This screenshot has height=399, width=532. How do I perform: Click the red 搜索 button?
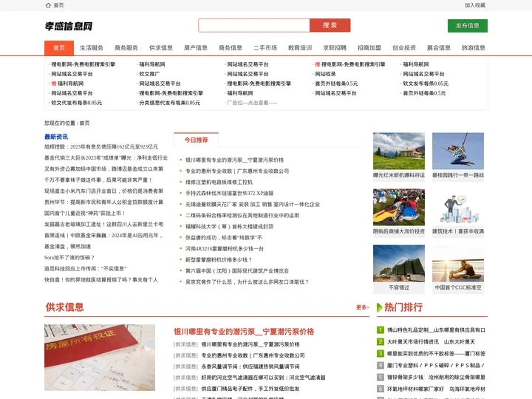click(330, 25)
